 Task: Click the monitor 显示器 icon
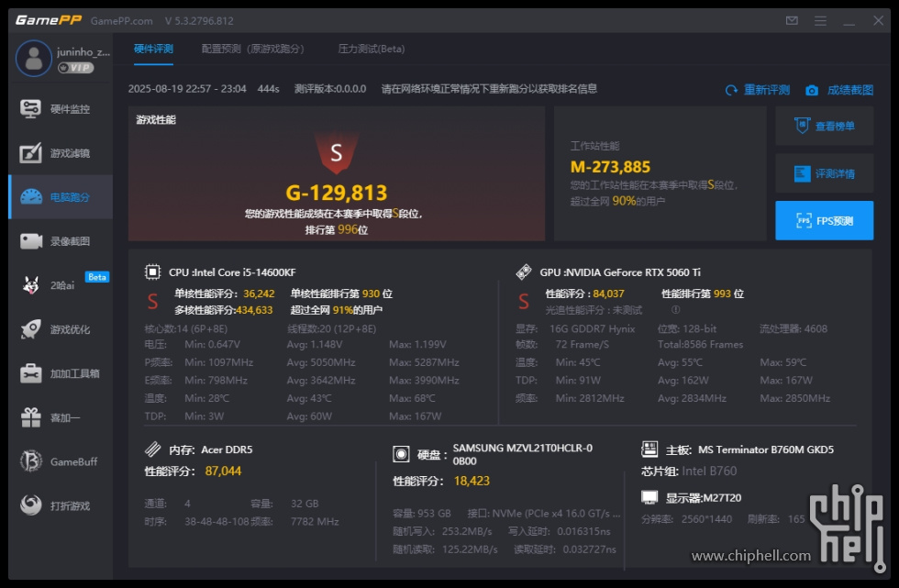coord(649,497)
